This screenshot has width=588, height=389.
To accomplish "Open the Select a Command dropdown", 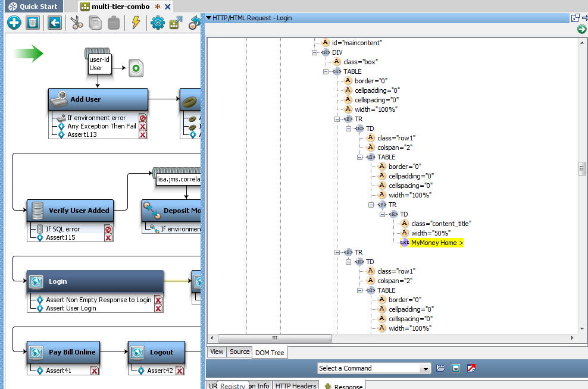I will (424, 369).
